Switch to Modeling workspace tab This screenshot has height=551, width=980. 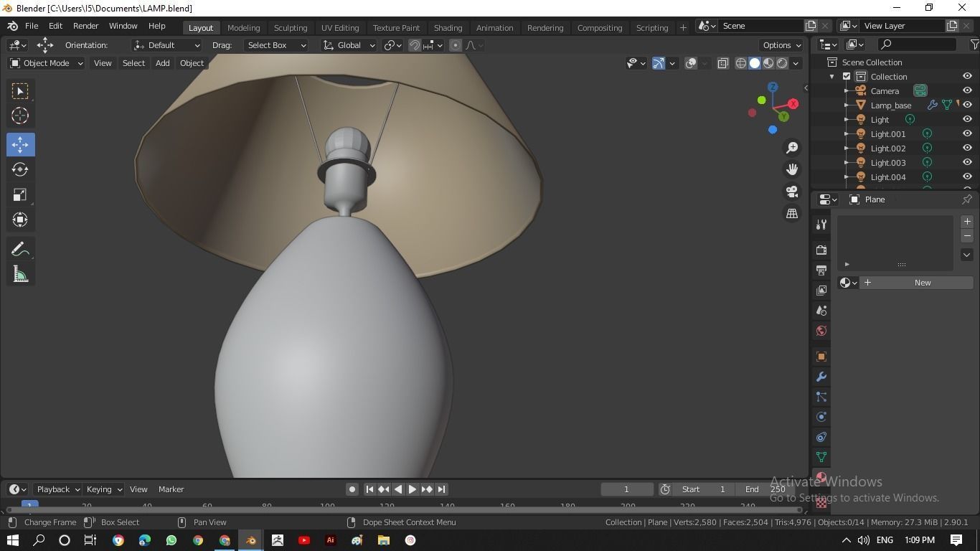243,27
